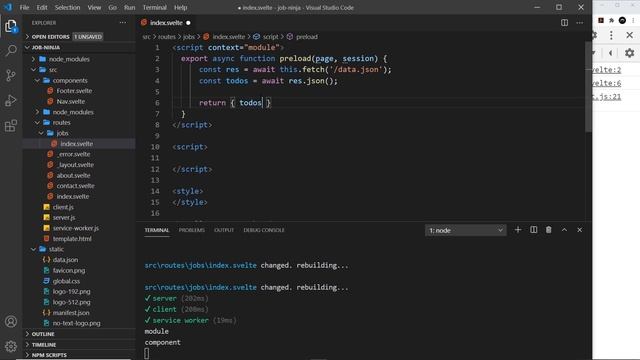Open the Search view in activity bar
This screenshot has height=360, width=640.
click(x=11, y=51)
